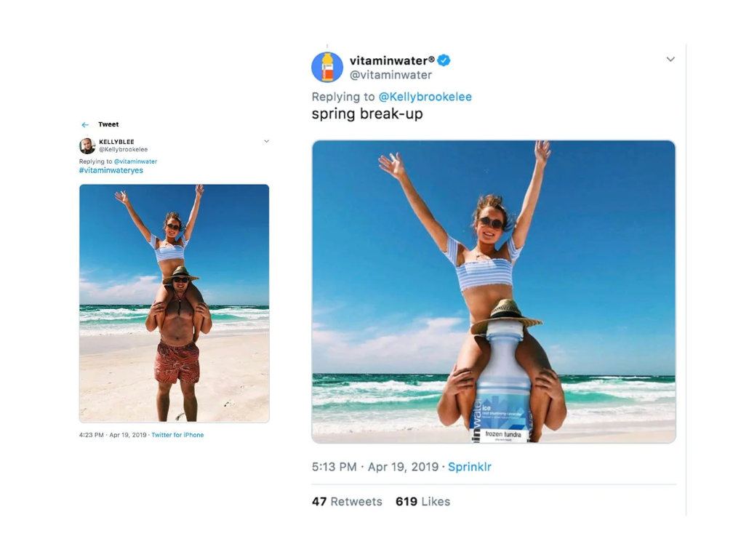Expand the chevron menu on vitaminwater's tweet
Viewport: 749px width, 560px height.
point(670,59)
